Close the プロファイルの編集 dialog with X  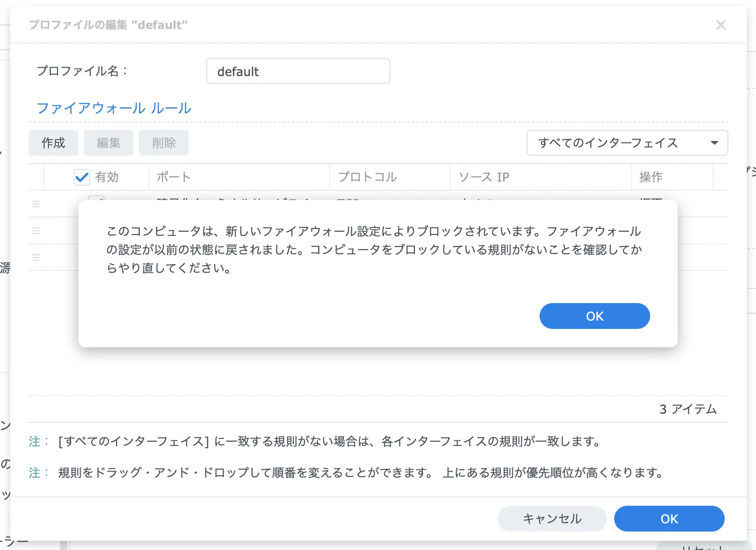point(721,25)
